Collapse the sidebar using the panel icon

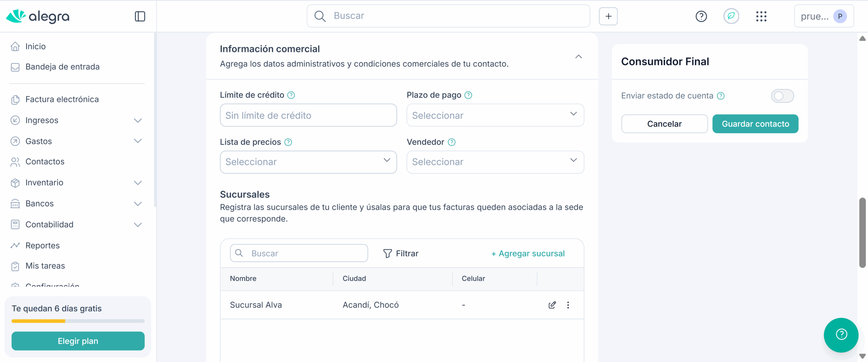pos(140,16)
